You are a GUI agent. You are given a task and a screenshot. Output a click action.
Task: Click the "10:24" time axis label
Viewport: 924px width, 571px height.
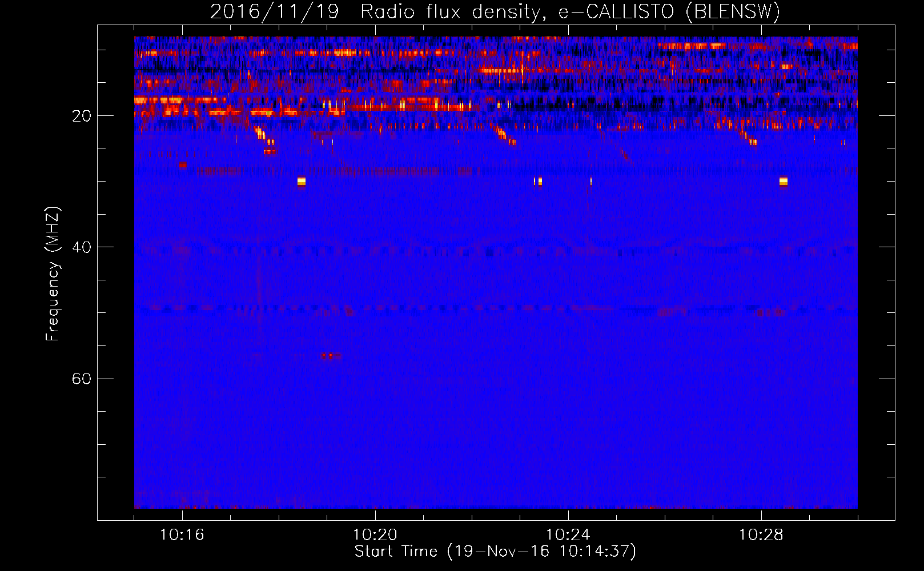coord(568,535)
